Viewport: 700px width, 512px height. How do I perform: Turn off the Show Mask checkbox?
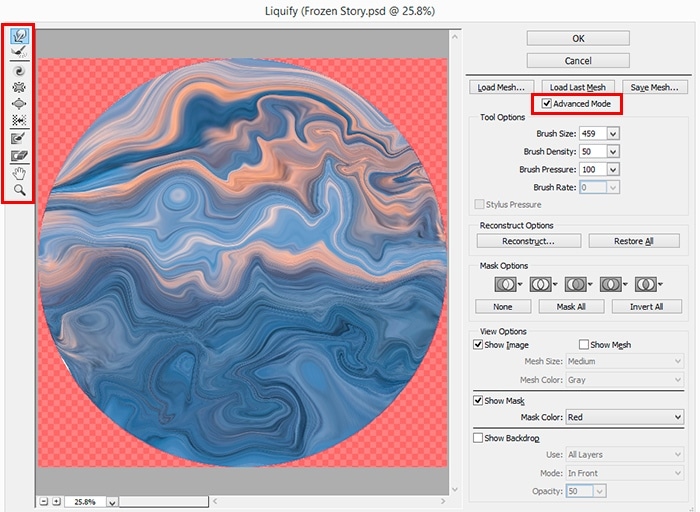[478, 400]
